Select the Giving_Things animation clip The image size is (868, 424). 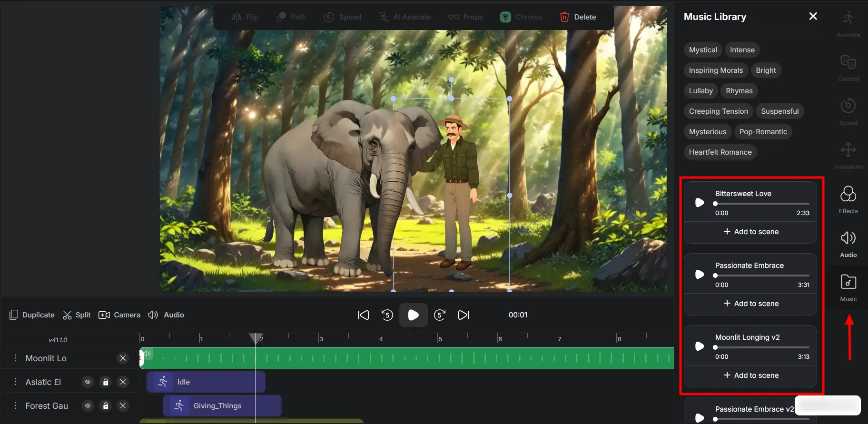pyautogui.click(x=222, y=406)
